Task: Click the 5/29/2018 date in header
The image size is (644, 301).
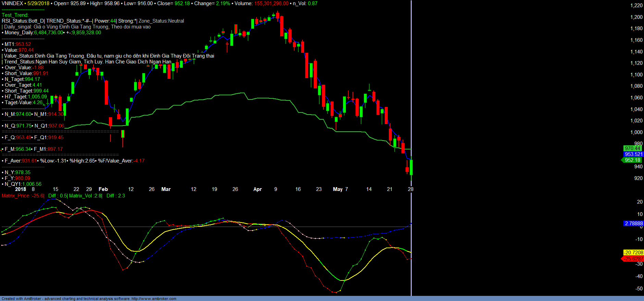Action: tap(38, 3)
